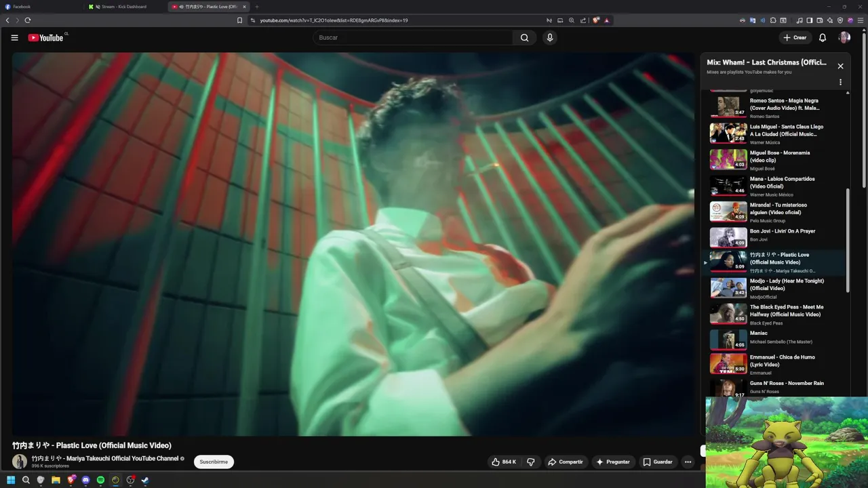Go to YouTube home via the logo
Image resolution: width=868 pixels, height=488 pixels.
45,38
